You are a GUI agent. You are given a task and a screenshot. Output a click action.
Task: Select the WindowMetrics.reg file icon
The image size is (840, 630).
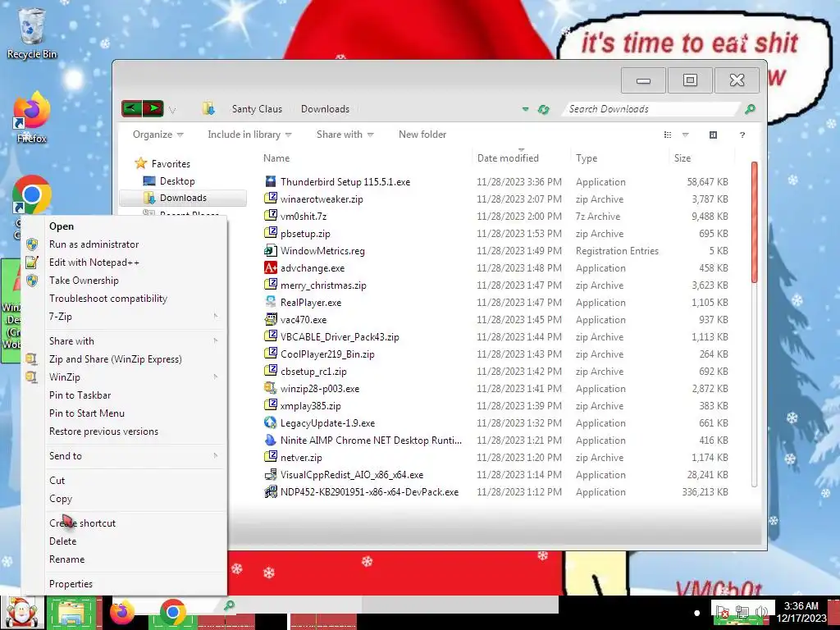click(x=271, y=251)
